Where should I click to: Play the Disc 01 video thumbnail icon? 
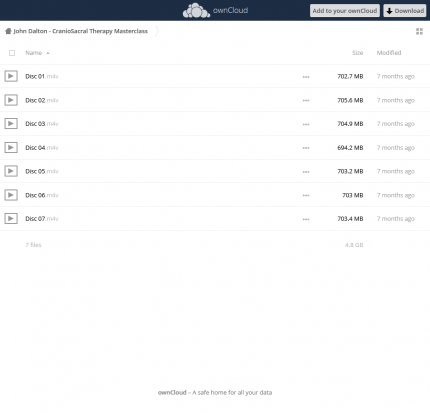tap(11, 76)
